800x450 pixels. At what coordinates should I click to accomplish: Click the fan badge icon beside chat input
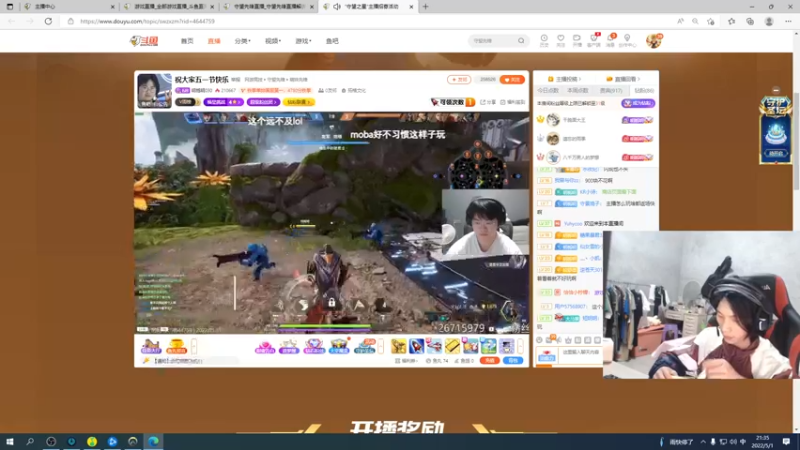click(546, 356)
